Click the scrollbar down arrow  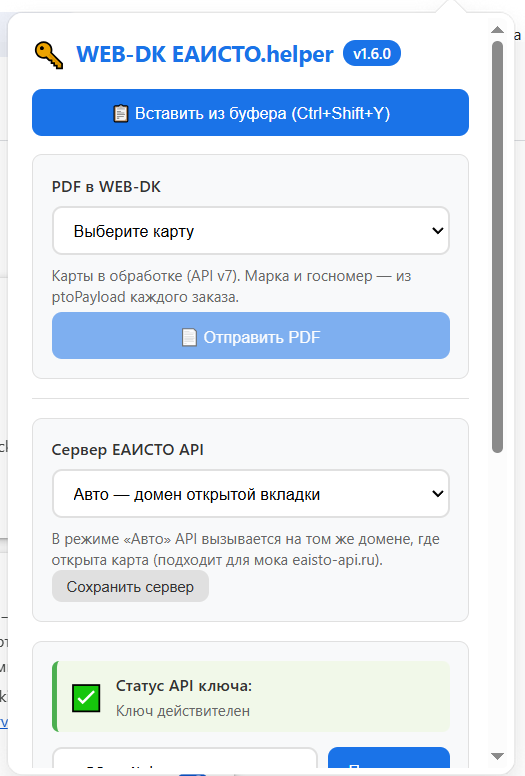[x=497, y=756]
